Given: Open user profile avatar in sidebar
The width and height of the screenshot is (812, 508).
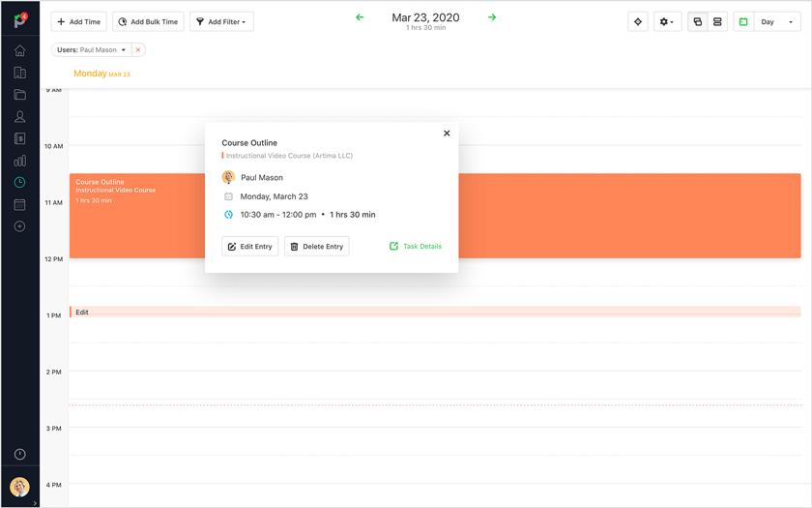Looking at the screenshot, I should coord(19,488).
